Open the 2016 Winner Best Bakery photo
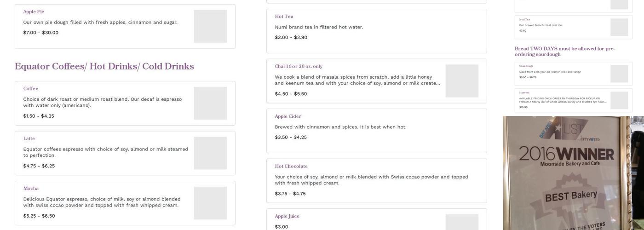Screen dimensions: 644x230 point(573,173)
